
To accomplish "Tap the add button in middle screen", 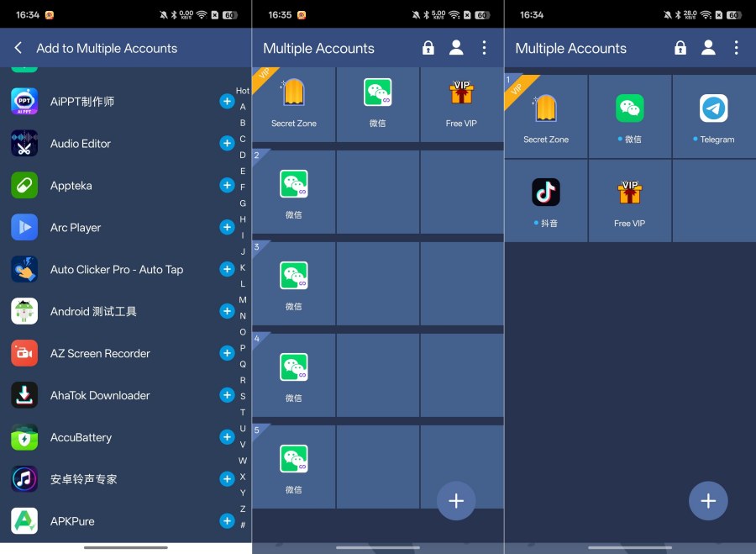I will pyautogui.click(x=456, y=501).
